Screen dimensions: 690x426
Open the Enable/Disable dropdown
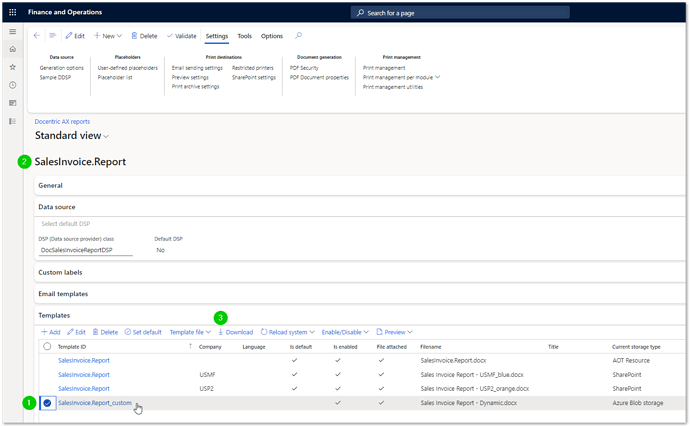pos(345,332)
